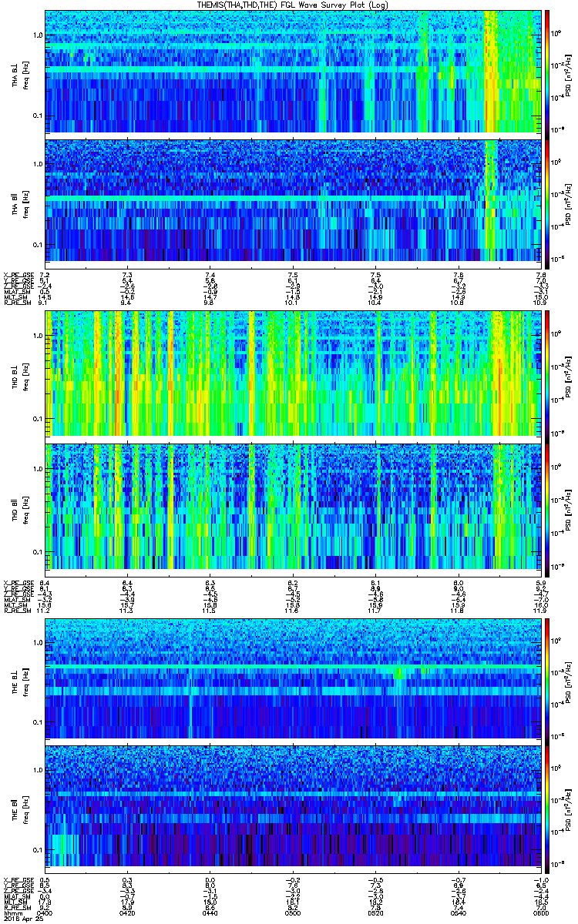Click the X_RE_GSE row label under the THA panels

point(17,275)
